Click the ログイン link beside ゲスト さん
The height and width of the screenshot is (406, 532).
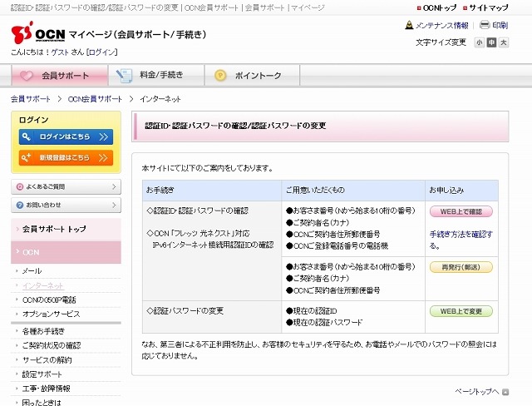point(102,52)
